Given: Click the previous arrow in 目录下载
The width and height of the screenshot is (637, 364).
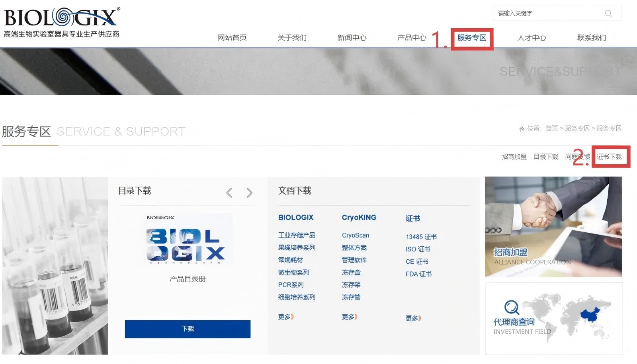Looking at the screenshot, I should click(229, 193).
